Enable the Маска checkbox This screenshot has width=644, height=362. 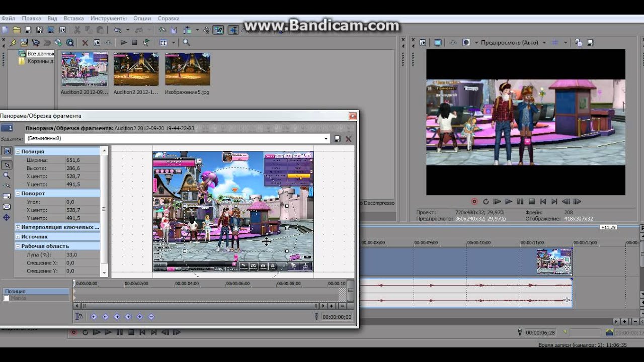[x=7, y=298]
